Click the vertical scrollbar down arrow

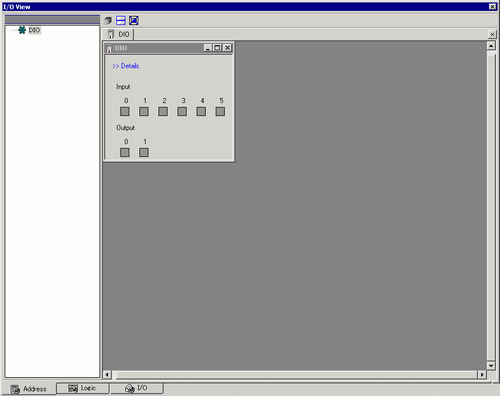tap(491, 366)
